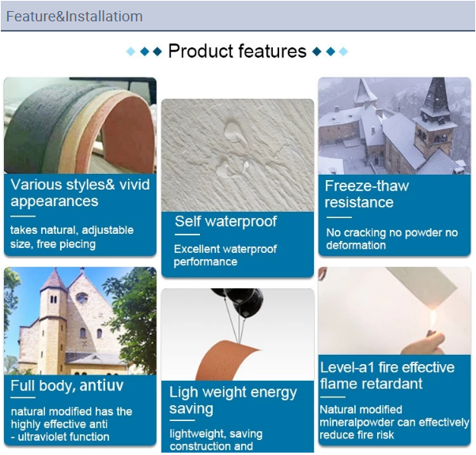Select 'lightweight, saving construction and' text
Viewport: 476px width, 455px height.
(x=216, y=440)
